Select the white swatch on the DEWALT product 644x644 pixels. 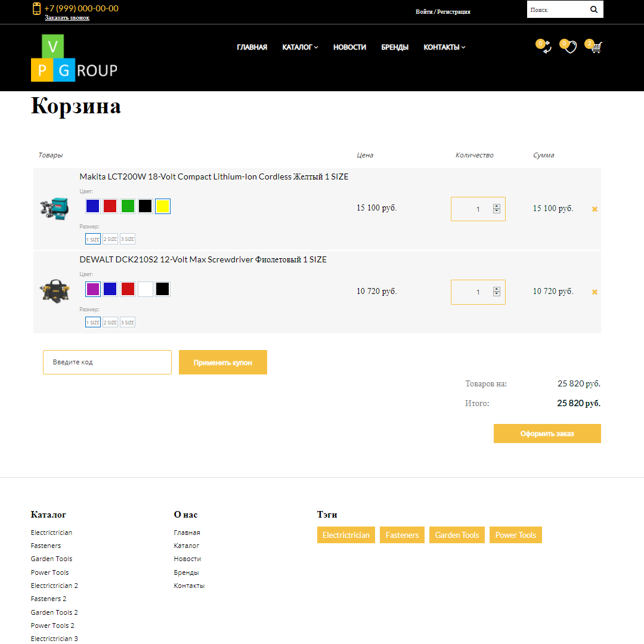(x=145, y=289)
